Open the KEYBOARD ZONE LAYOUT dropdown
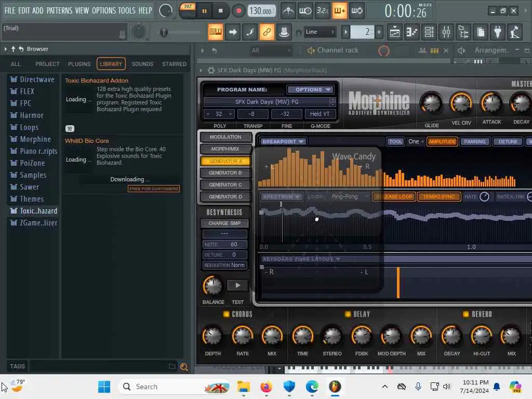Screen dimensions: 532x399 pos(301,259)
